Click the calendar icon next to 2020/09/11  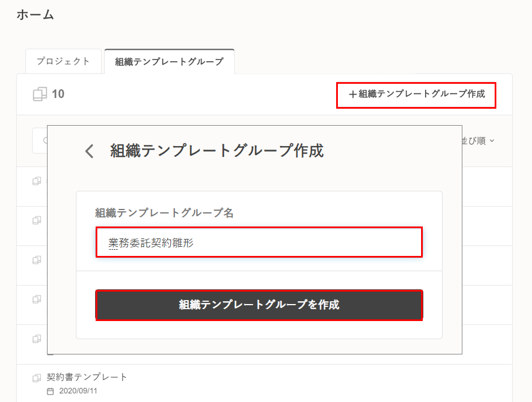50,391
